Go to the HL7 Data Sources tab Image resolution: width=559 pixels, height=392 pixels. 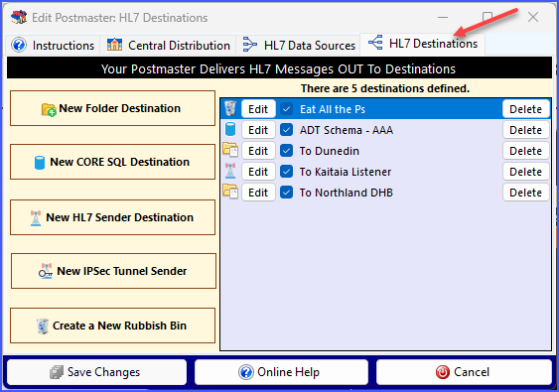point(299,46)
